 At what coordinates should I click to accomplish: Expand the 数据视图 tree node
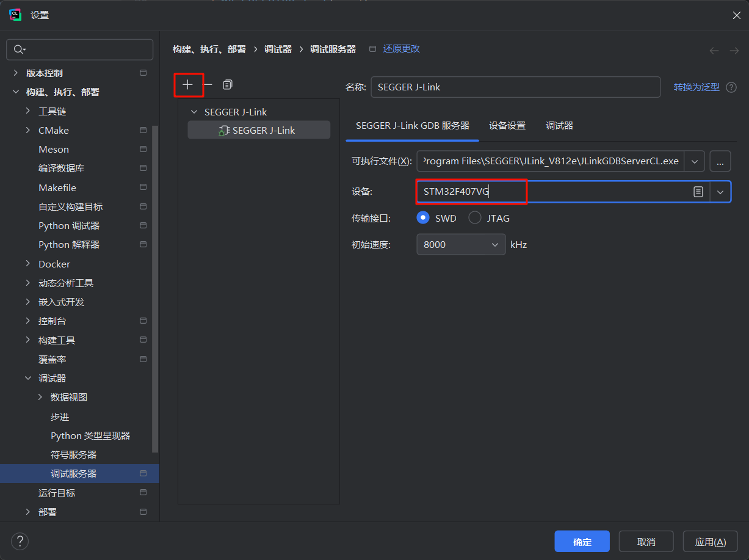(40, 397)
